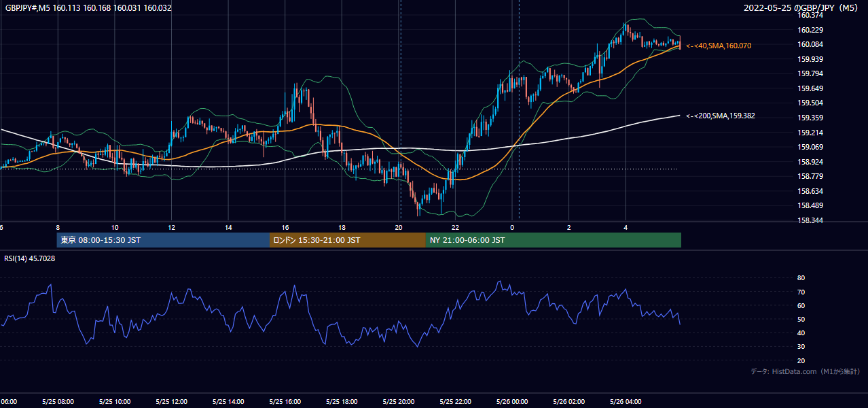Viewport: 868px width, 408px height.
Task: Select the NY 21:00-06:00 JST session bar
Action: [x=554, y=240]
